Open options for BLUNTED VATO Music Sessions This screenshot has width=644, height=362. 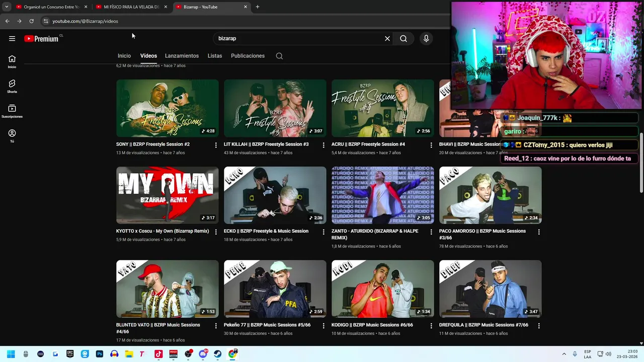tap(216, 326)
